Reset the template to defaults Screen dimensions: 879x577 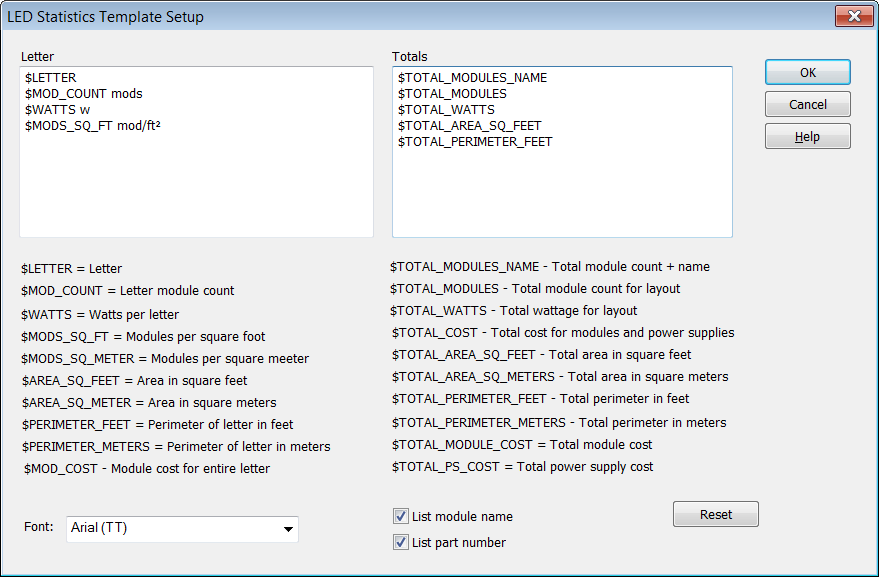point(715,514)
